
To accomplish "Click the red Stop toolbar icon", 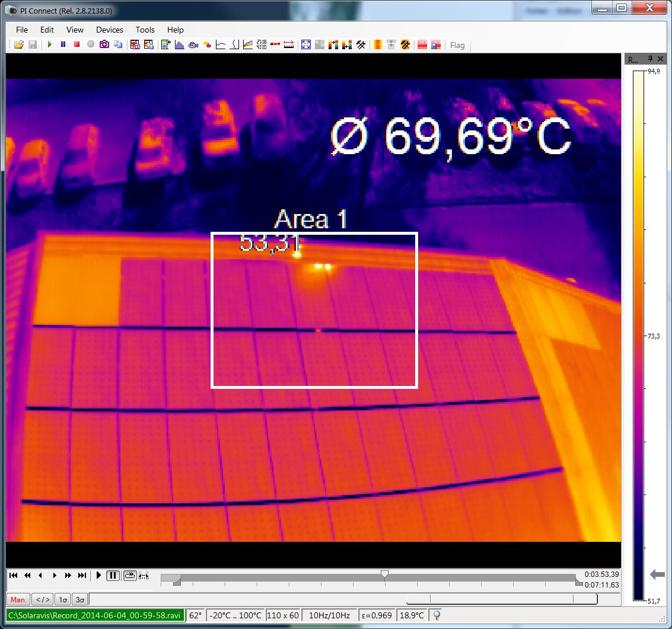I will pos(77,44).
